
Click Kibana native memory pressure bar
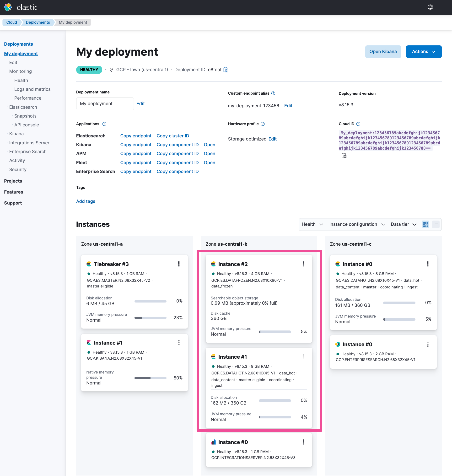(150, 378)
